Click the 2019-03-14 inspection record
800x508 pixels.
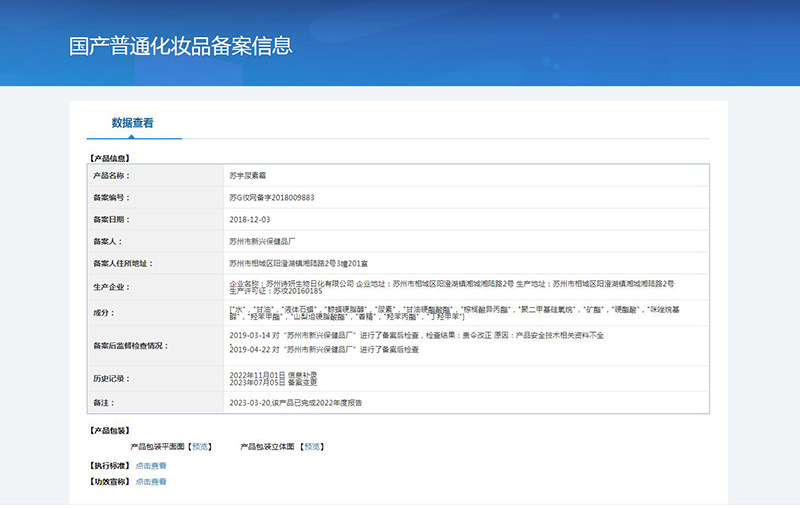pyautogui.click(x=416, y=335)
